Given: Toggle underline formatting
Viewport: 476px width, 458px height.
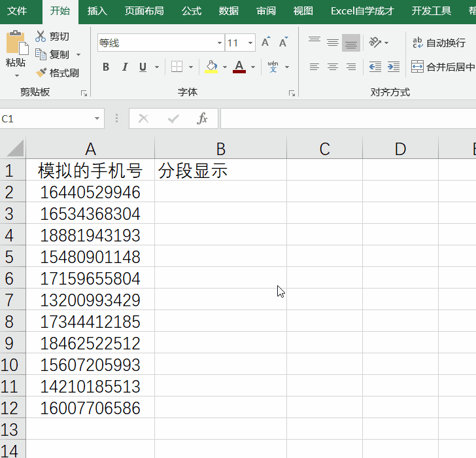Looking at the screenshot, I should pos(143,67).
